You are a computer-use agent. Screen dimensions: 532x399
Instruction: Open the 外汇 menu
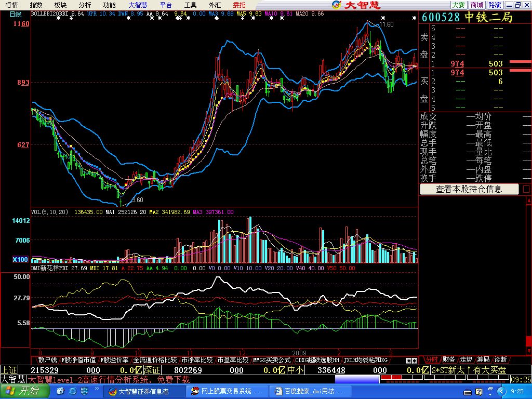pos(215,5)
